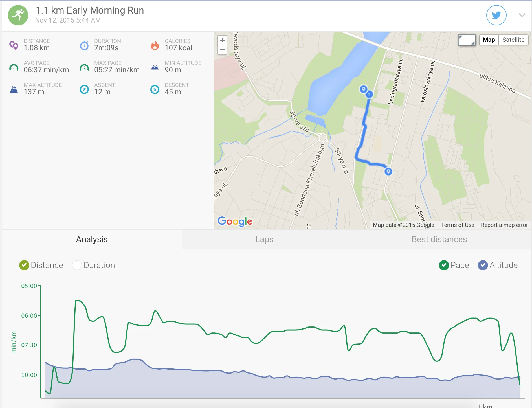Share the run via Twitter icon
The height and width of the screenshot is (408, 532).
point(496,15)
